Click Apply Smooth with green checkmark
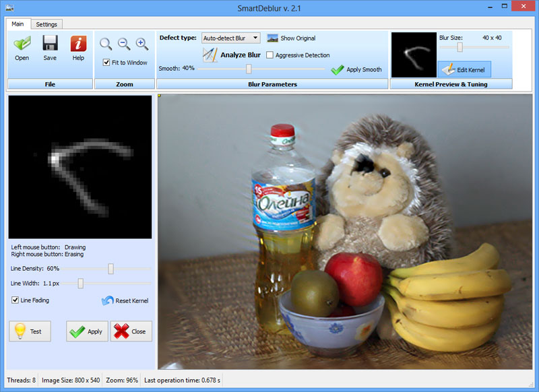Viewport: 539px width, 392px height. point(356,70)
